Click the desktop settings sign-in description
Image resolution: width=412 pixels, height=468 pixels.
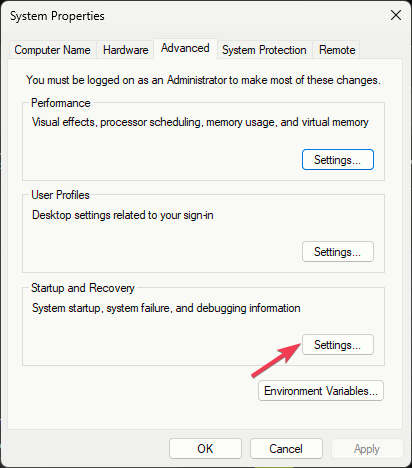(123, 215)
